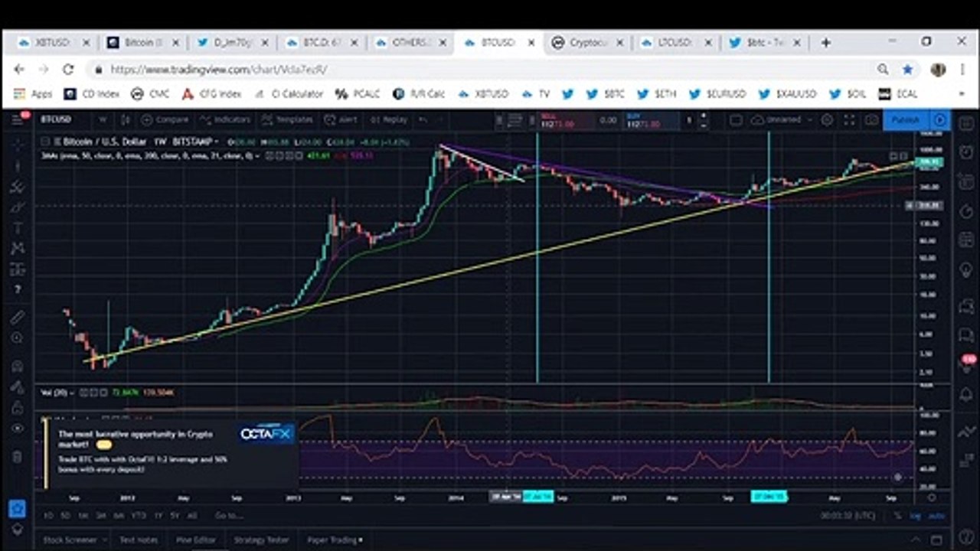Switch to the LTCUSD browser tab
Image resolution: width=980 pixels, height=551 pixels.
[677, 42]
